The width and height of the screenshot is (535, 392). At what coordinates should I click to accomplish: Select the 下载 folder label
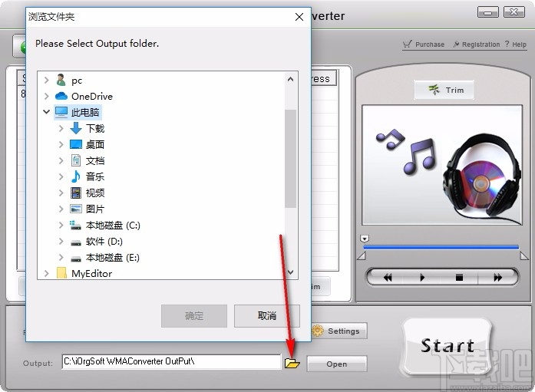tap(95, 129)
